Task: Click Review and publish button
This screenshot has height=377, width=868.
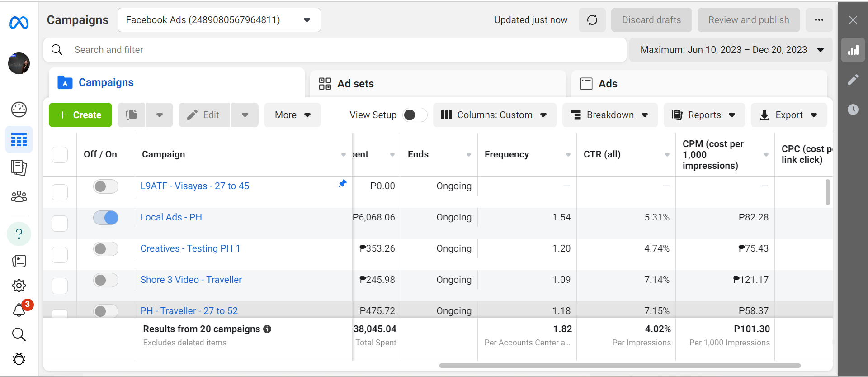Action: [749, 20]
